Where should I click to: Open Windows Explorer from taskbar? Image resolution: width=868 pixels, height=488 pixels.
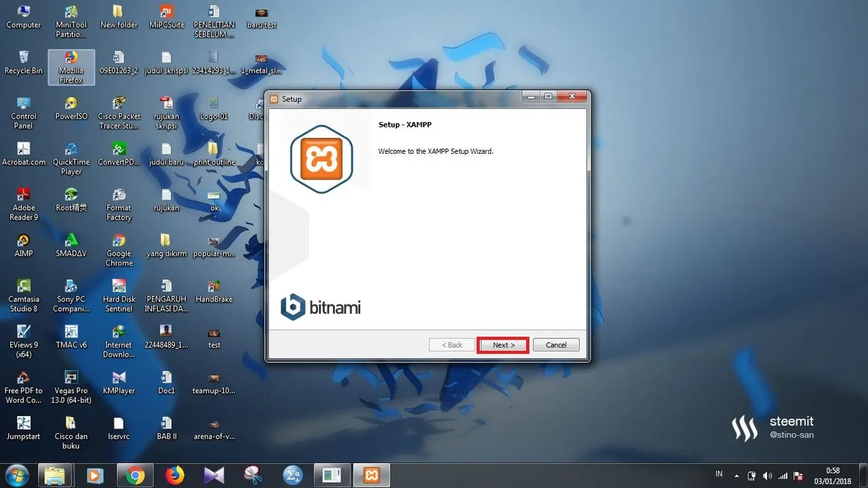pos(54,475)
